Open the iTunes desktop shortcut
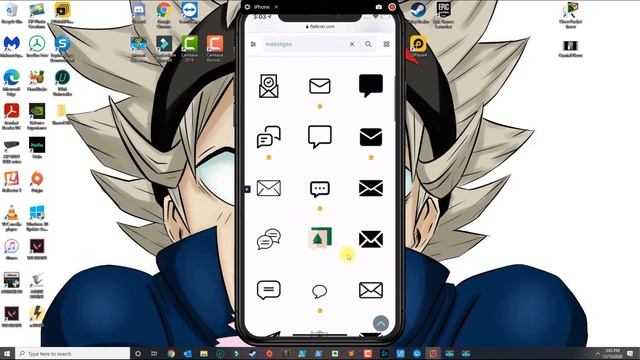The width and height of the screenshot is (640, 360). pyautogui.click(x=11, y=249)
